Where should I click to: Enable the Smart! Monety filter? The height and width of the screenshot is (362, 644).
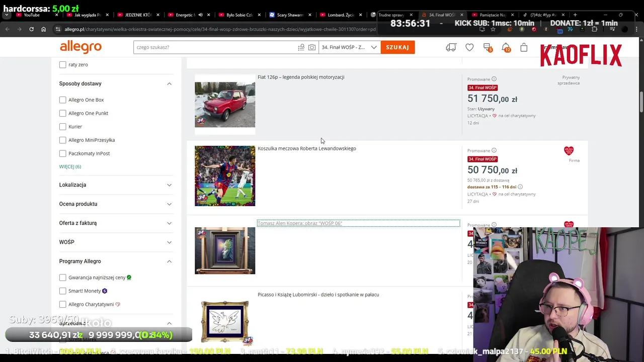point(62,291)
